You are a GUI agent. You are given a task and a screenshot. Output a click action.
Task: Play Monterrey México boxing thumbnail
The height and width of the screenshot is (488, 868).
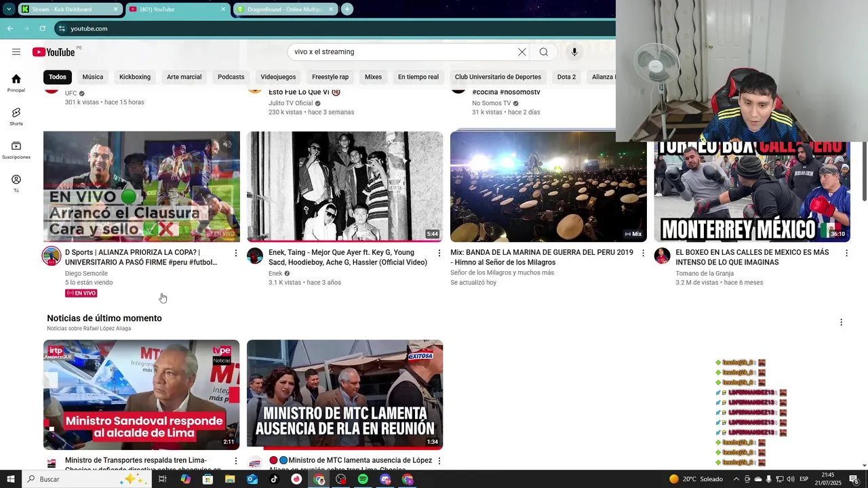tap(752, 191)
